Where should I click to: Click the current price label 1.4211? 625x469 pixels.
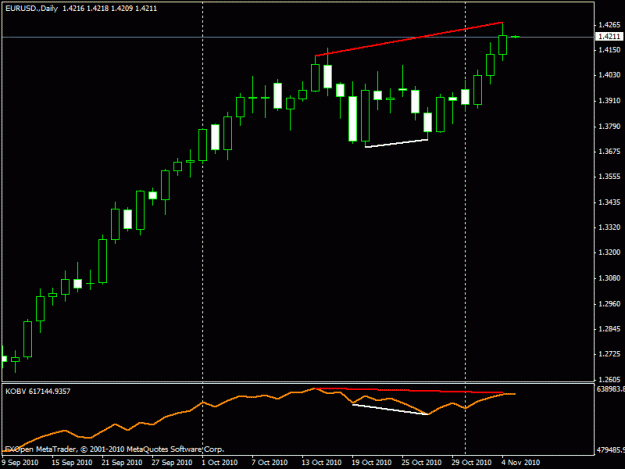pos(609,37)
